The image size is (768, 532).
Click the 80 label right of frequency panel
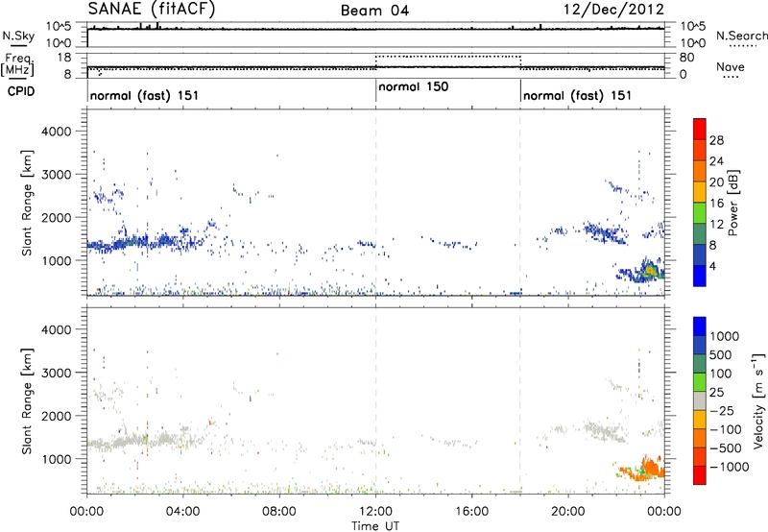[687, 58]
